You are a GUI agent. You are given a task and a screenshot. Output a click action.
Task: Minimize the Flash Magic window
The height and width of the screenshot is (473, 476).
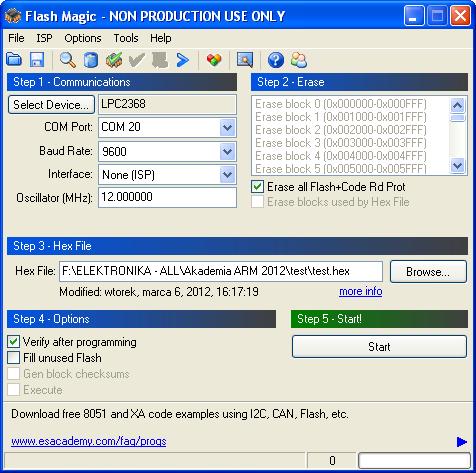[x=414, y=15]
